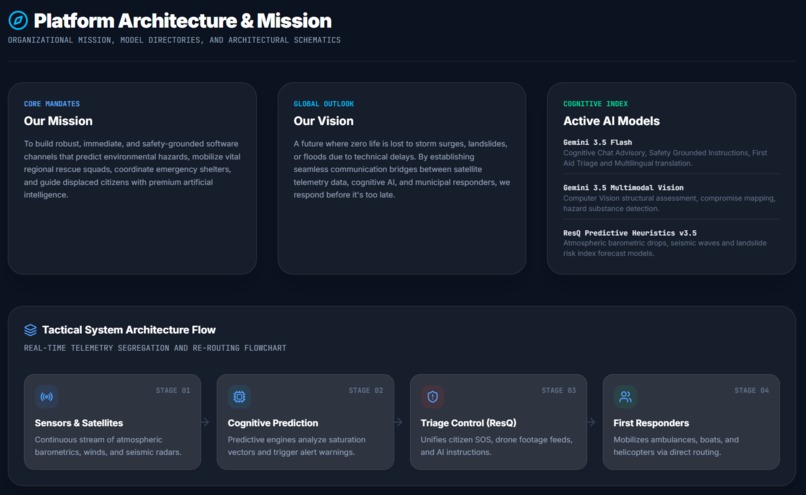806x495 pixels.
Task: Click the Our Mission card title
Action: pos(58,121)
